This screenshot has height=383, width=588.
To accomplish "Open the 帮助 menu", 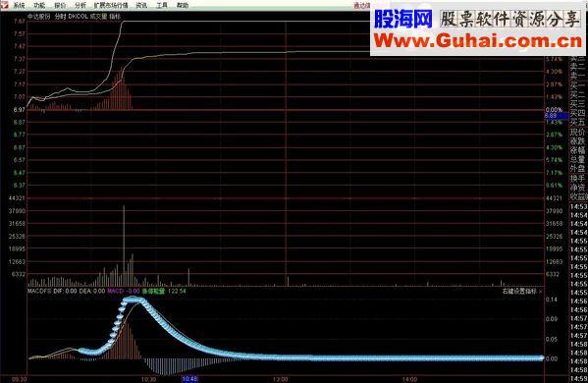I will tap(183, 5).
